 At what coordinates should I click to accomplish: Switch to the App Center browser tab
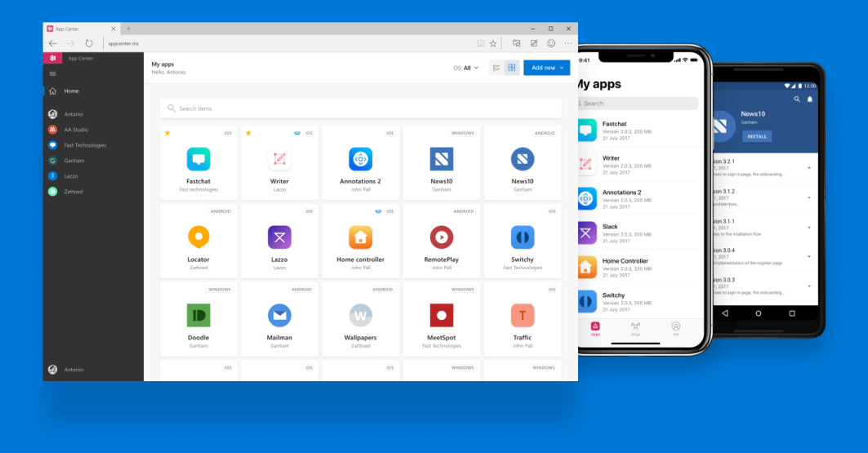[x=82, y=29]
